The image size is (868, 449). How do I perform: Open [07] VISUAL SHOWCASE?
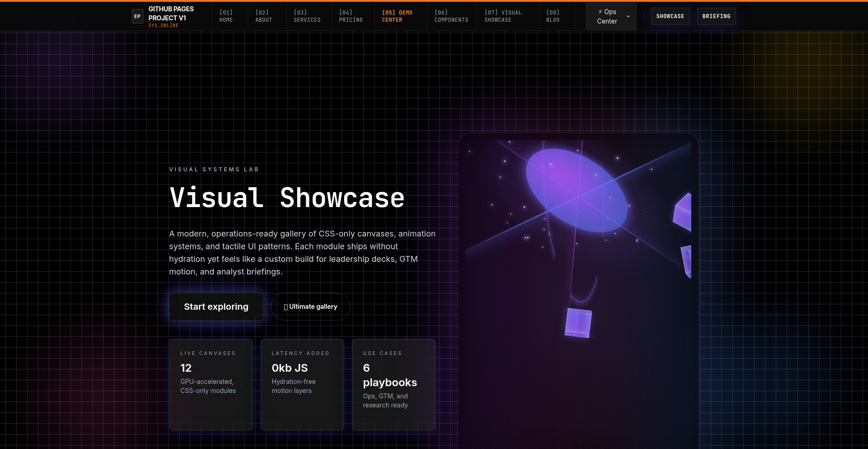(503, 16)
